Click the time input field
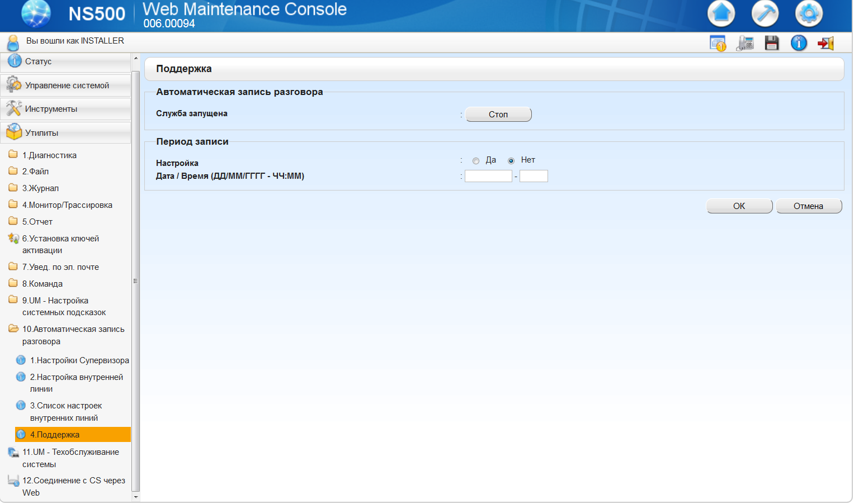This screenshot has width=854, height=504. point(534,176)
